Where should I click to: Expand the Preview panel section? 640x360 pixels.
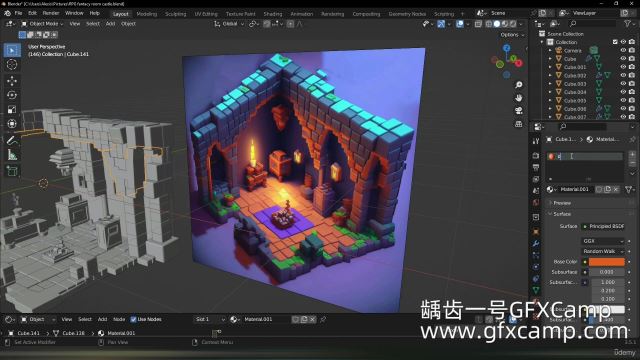click(562, 203)
